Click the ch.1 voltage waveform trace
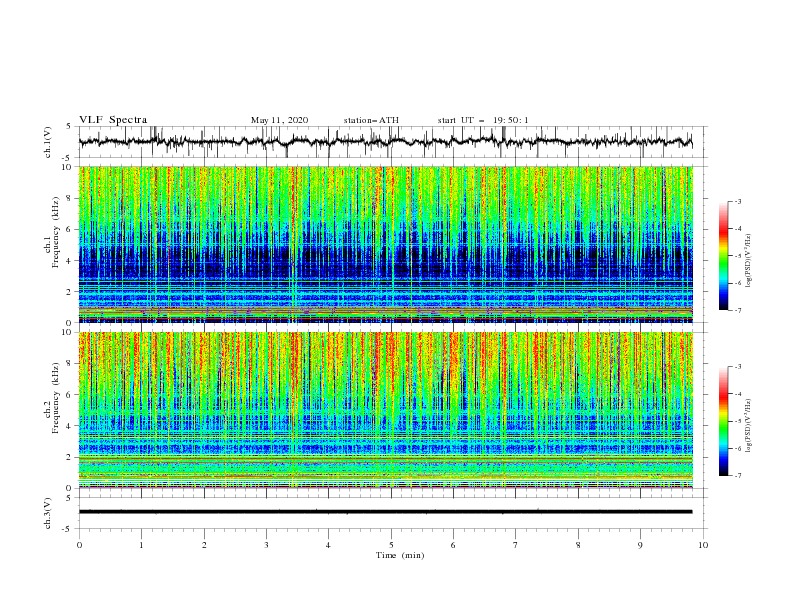This screenshot has width=792, height=612. 385,141
